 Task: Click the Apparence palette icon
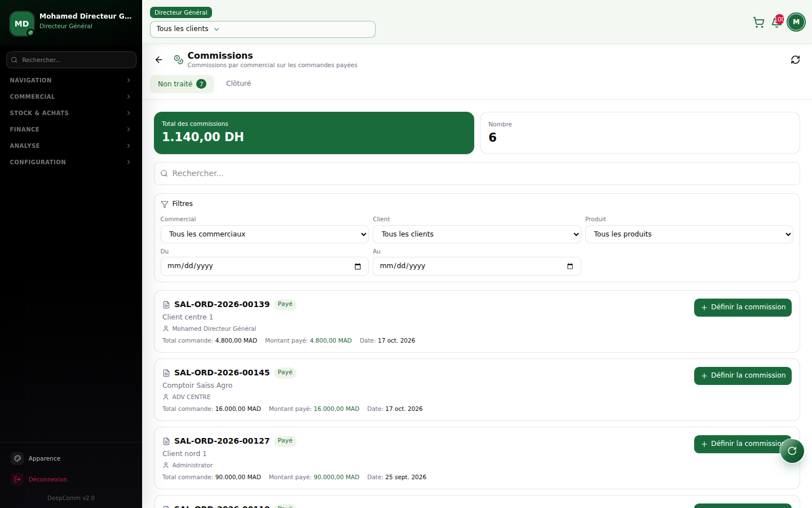(x=17, y=458)
